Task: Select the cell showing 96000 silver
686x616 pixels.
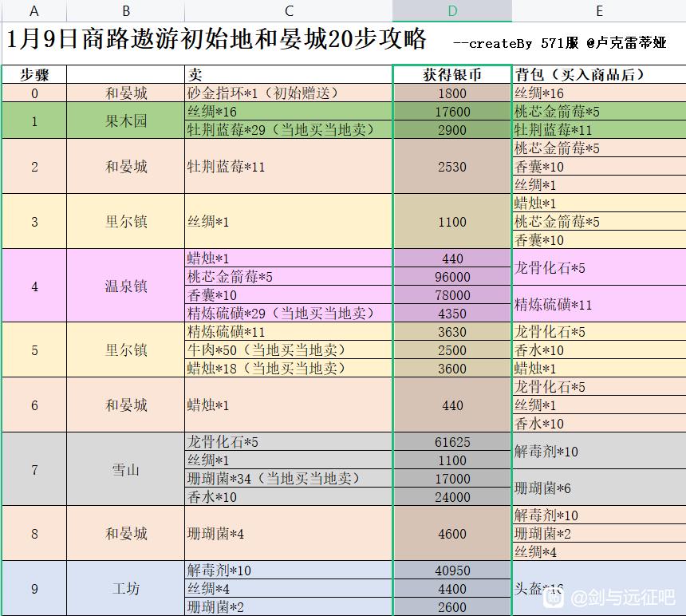Action: (x=452, y=277)
